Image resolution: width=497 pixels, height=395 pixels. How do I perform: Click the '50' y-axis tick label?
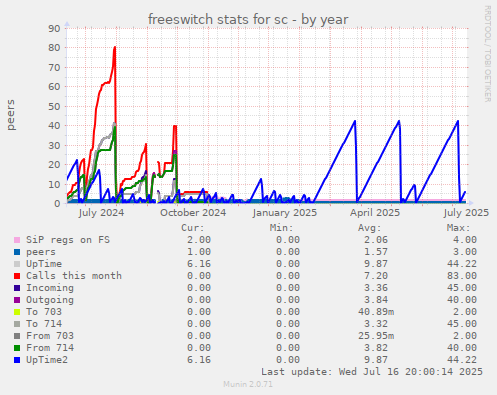(x=54, y=106)
